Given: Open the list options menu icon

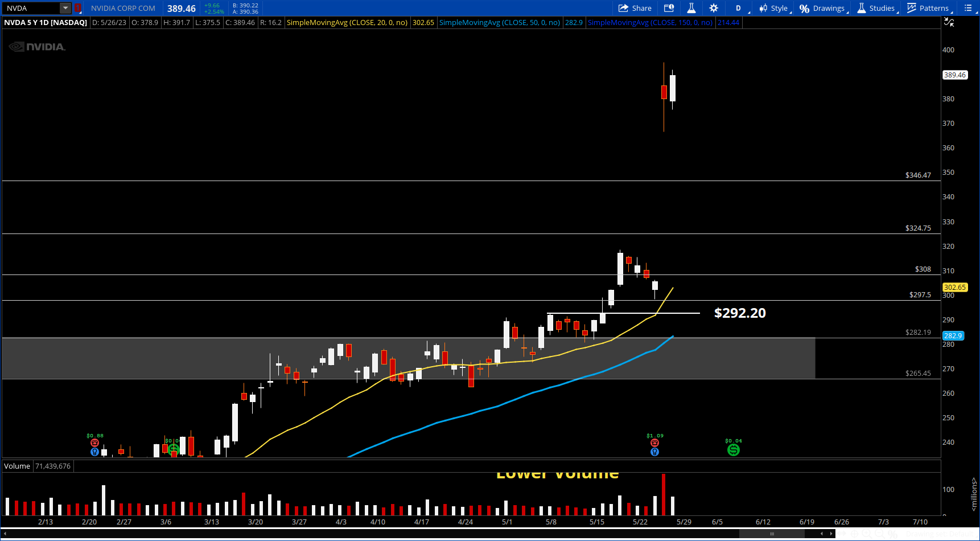Looking at the screenshot, I should 969,8.
